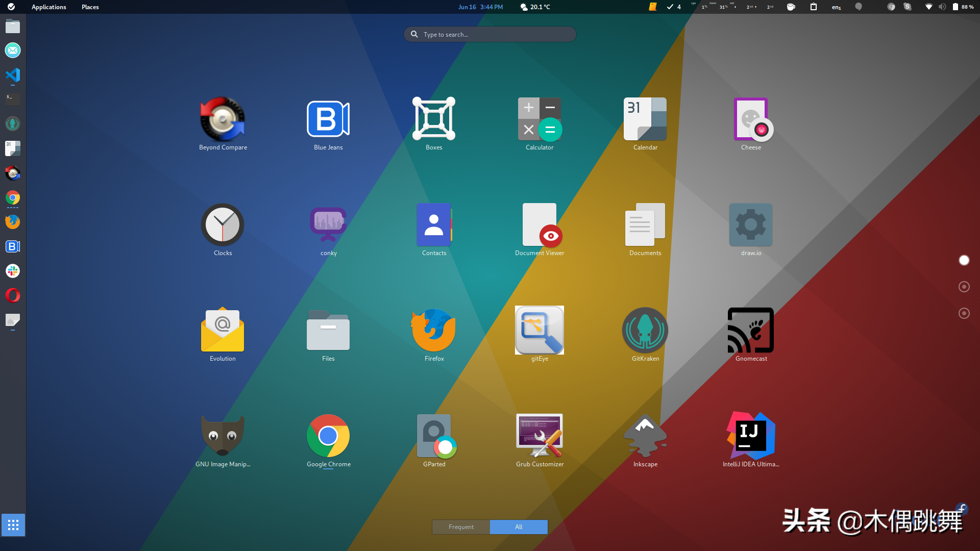
Task: Open Blue Jeans from the dock
Action: (13, 246)
